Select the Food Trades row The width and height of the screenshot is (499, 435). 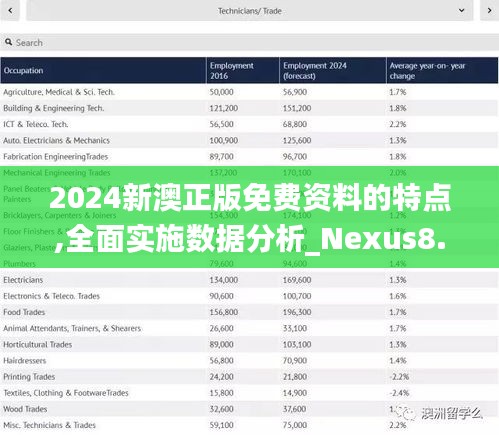click(x=249, y=312)
